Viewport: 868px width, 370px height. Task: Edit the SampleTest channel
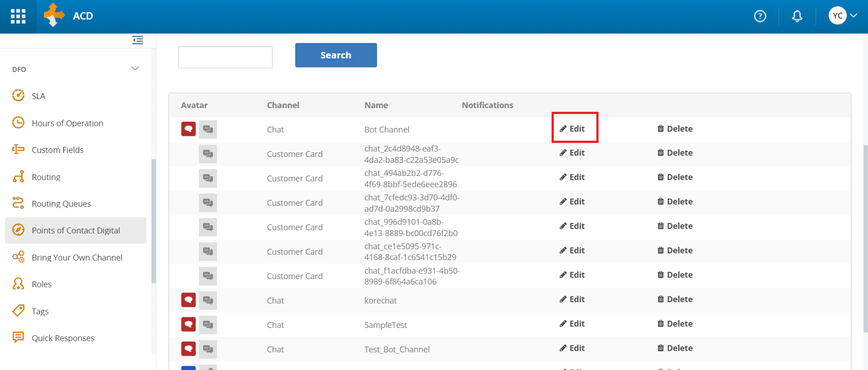click(572, 324)
